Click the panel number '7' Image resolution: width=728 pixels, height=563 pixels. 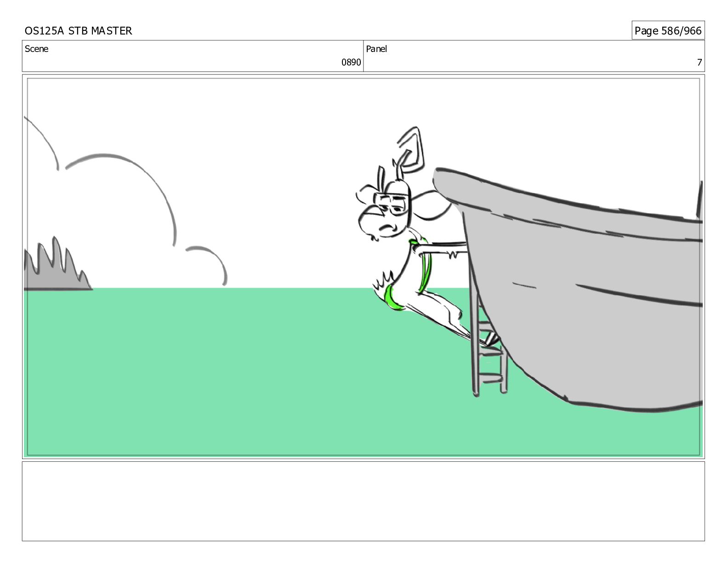(700, 63)
